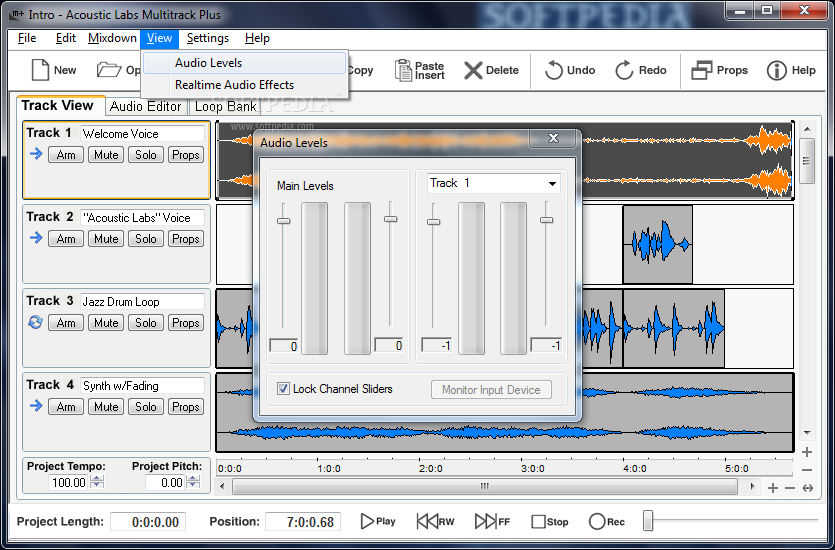Click the blue arrow icon on Track 1
Viewport: 835px width, 550px height.
pyautogui.click(x=36, y=154)
